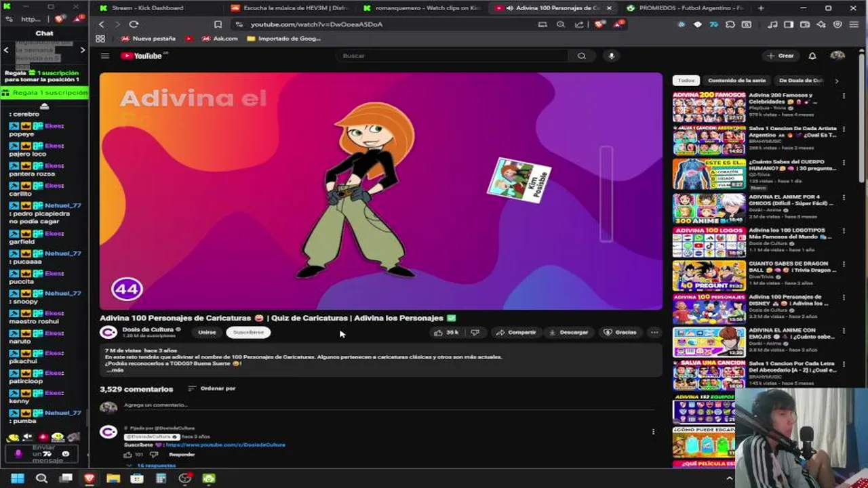
Task: Open the YouTube account avatar menu
Action: 837,56
